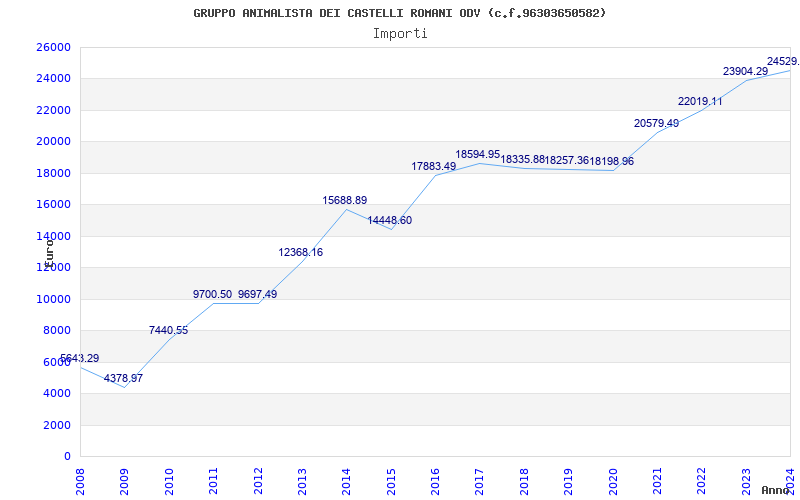Select the 23904.29 data label

click(x=745, y=72)
